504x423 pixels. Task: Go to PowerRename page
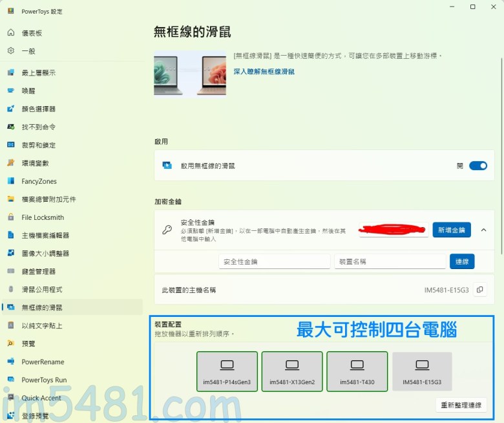pyautogui.click(x=74, y=362)
